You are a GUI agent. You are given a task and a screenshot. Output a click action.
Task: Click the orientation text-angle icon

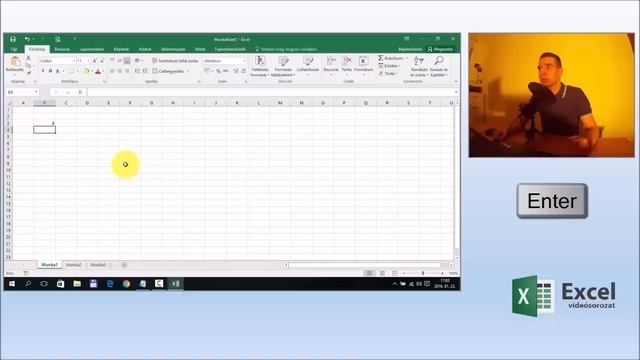click(138, 60)
